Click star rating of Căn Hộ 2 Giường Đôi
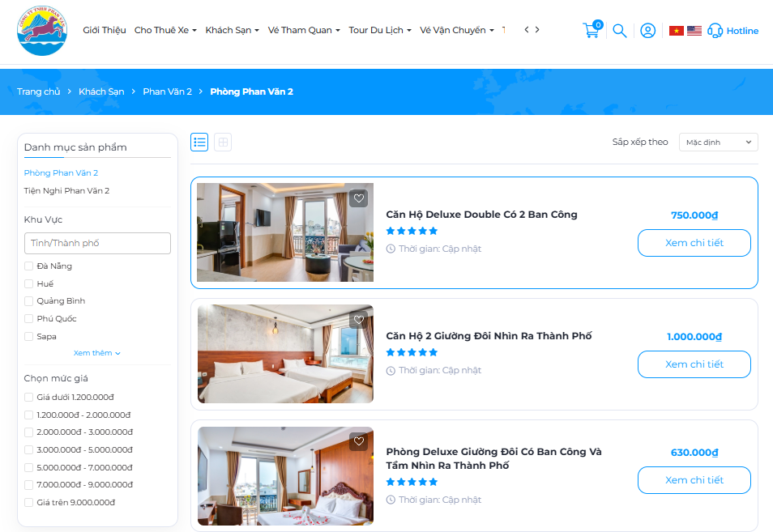Viewport: 773px width, 532px height. (412, 352)
